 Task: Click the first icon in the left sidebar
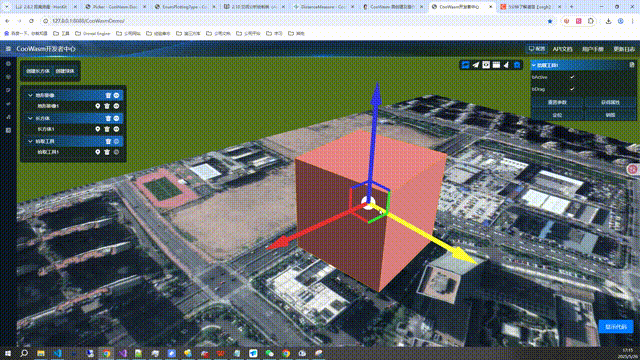coord(8,64)
